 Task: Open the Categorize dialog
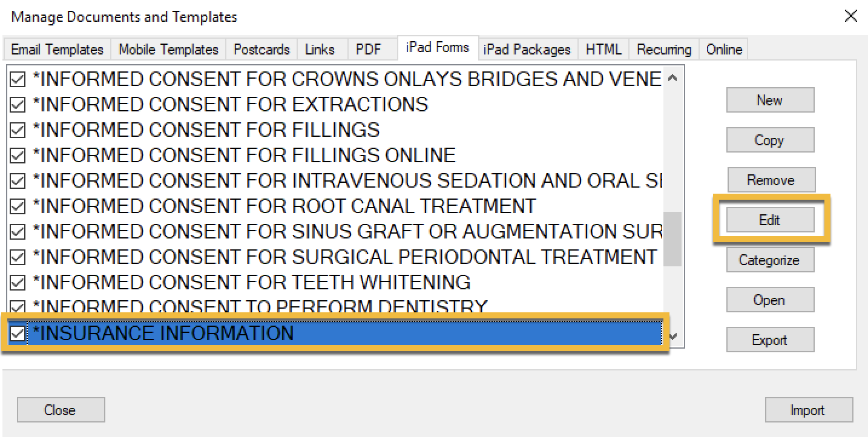[x=770, y=260]
